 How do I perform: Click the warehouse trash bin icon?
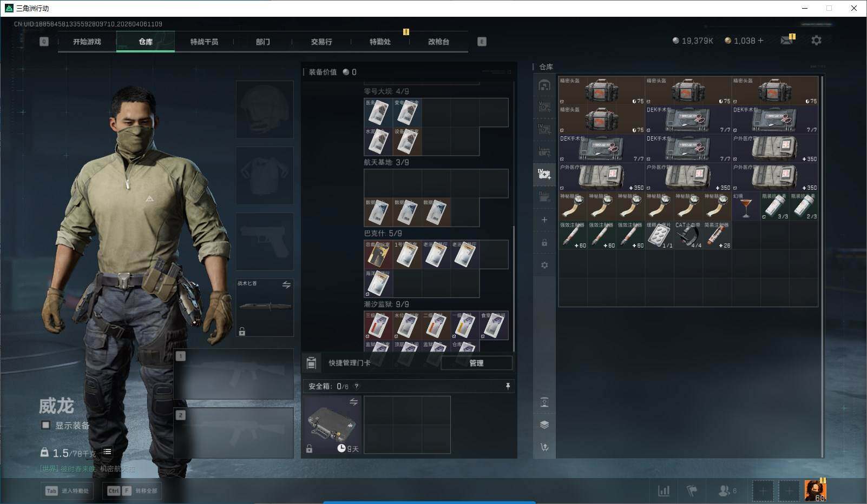click(544, 402)
